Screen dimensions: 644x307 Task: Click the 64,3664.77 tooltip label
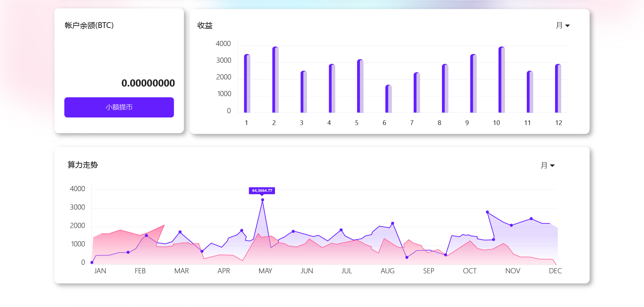click(262, 190)
